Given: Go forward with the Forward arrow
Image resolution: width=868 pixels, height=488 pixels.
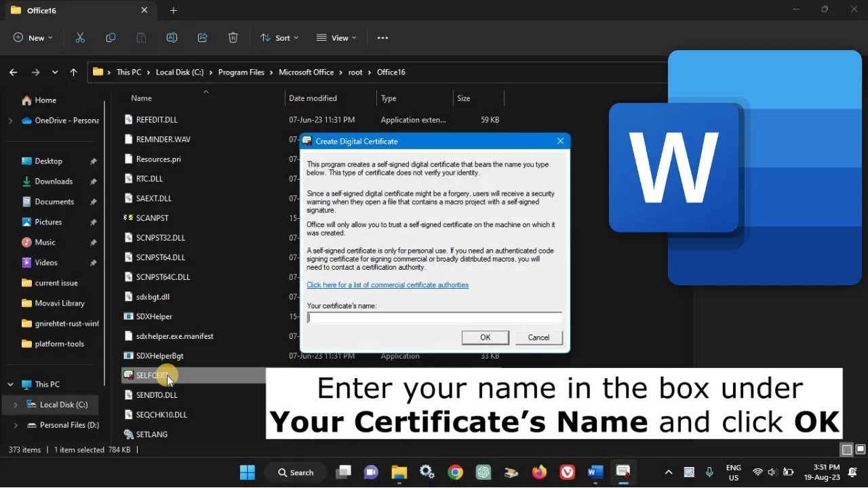Looking at the screenshot, I should click(x=35, y=72).
